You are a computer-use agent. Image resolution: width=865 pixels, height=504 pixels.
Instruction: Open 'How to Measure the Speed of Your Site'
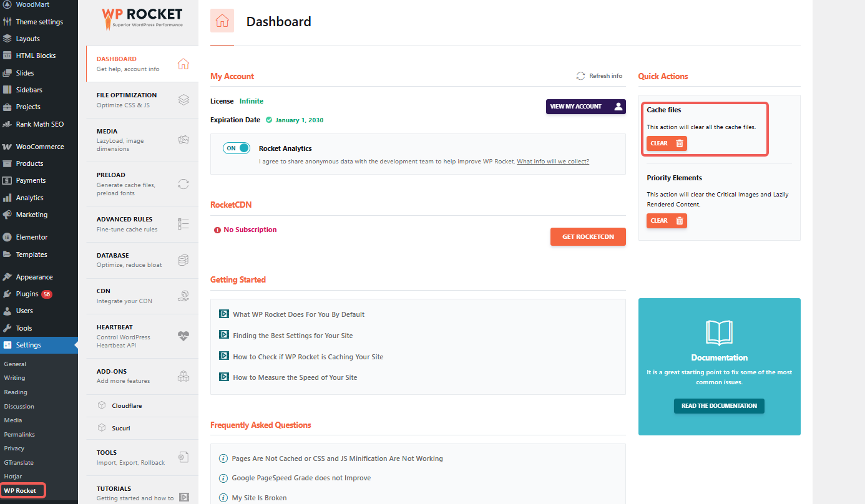[x=295, y=377]
